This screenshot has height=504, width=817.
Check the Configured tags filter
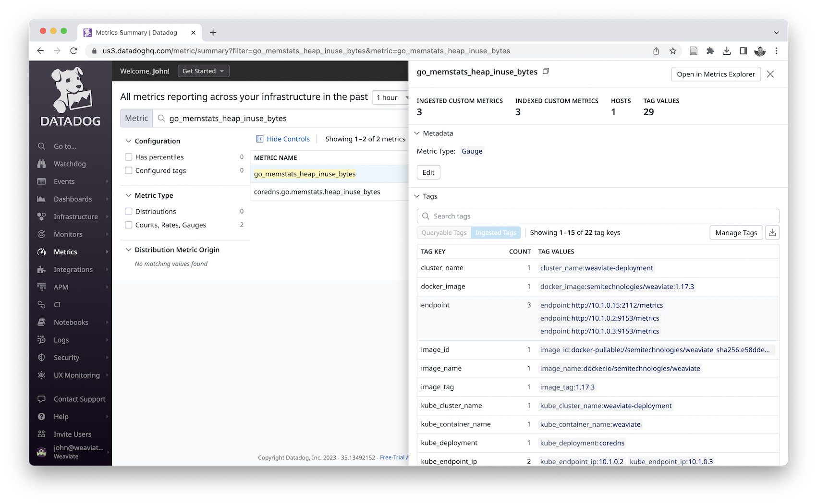click(129, 170)
